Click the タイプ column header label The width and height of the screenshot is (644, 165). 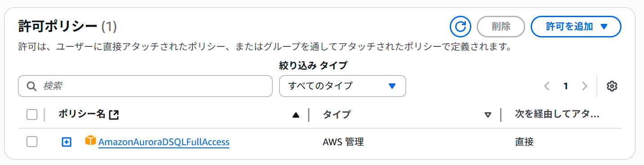coord(336,115)
